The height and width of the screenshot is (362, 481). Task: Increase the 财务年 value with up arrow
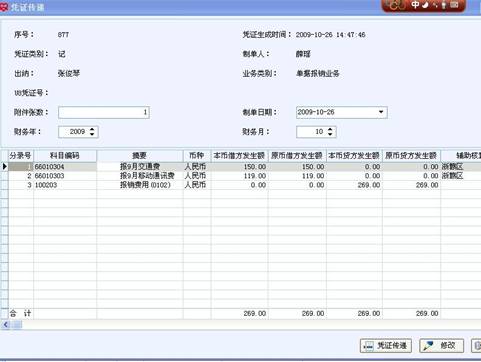click(x=92, y=129)
